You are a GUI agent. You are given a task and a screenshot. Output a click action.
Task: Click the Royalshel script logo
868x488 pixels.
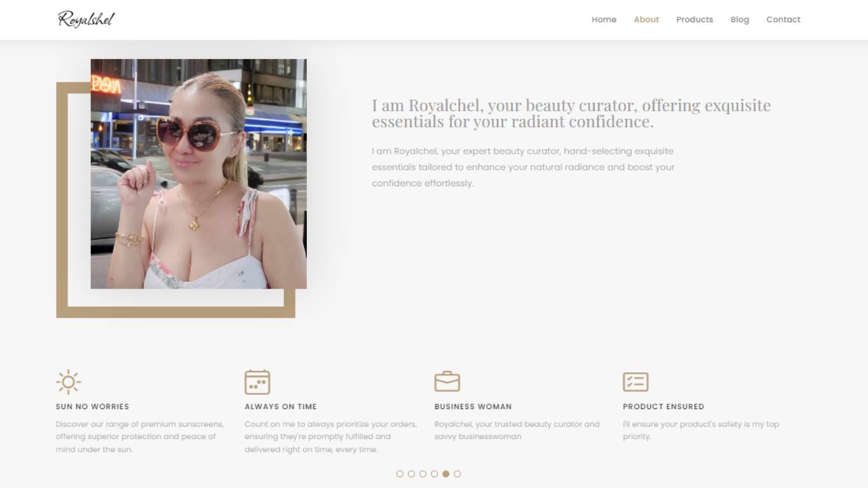86,19
